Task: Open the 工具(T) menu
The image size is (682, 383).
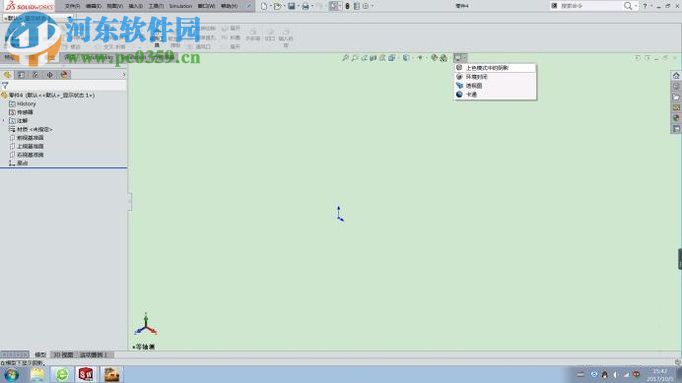Action: tap(156, 6)
